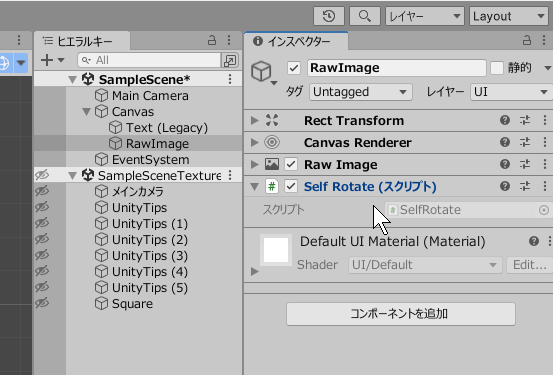Click the white Default UI Material preview swatch
The height and width of the screenshot is (375, 553).
(x=276, y=250)
